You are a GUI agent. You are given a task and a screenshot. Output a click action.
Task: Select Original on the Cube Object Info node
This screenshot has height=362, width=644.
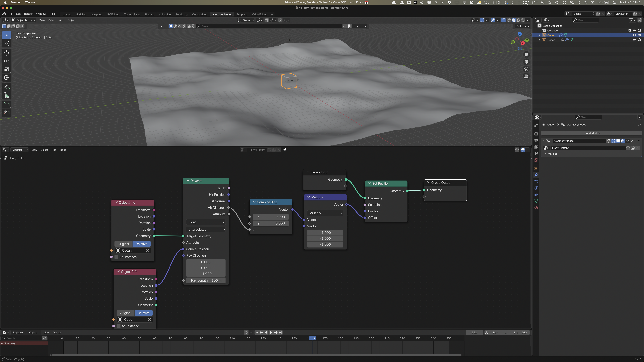(x=125, y=313)
